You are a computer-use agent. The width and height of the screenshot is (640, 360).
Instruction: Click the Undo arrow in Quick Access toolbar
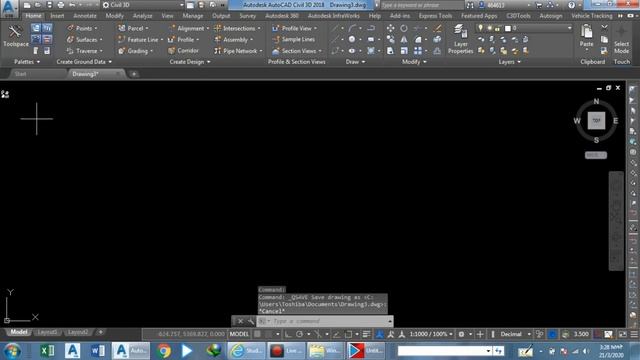point(72,5)
